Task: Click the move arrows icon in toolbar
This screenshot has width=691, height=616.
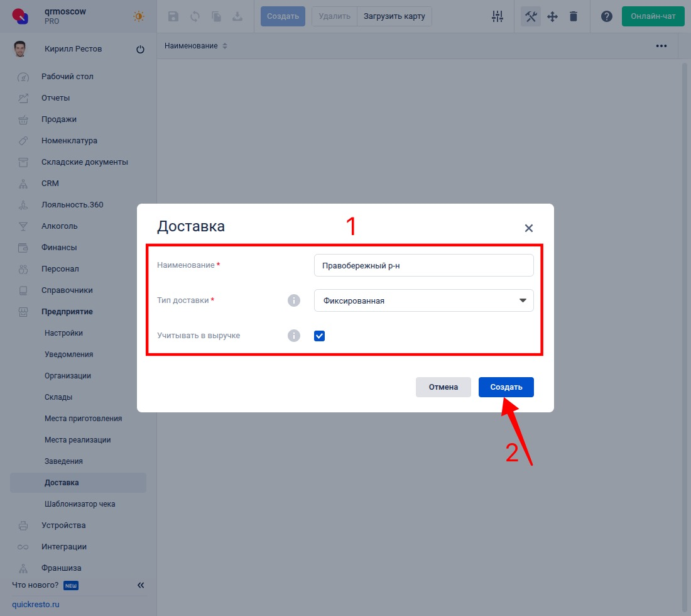Action: click(x=552, y=17)
